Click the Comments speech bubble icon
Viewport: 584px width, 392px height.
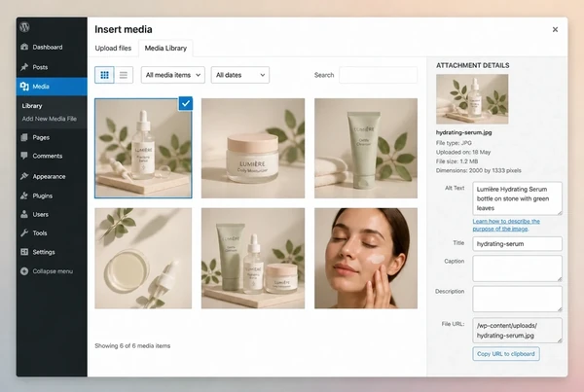pos(24,156)
